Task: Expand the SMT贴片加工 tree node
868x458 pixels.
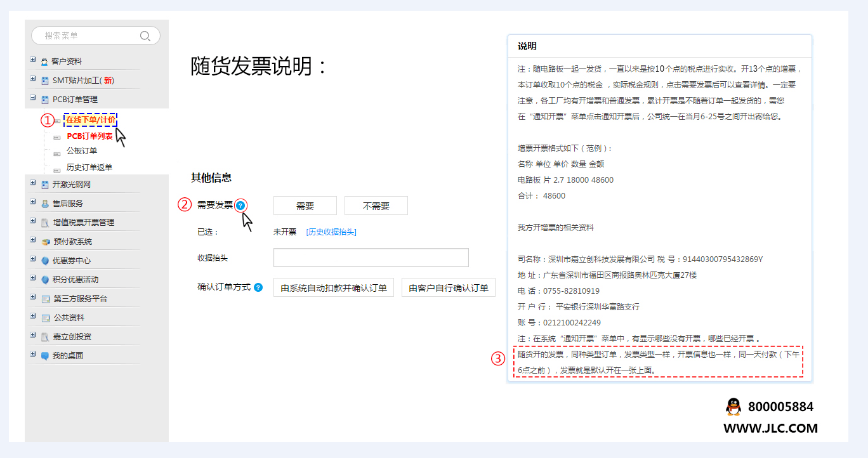Action: [x=32, y=79]
